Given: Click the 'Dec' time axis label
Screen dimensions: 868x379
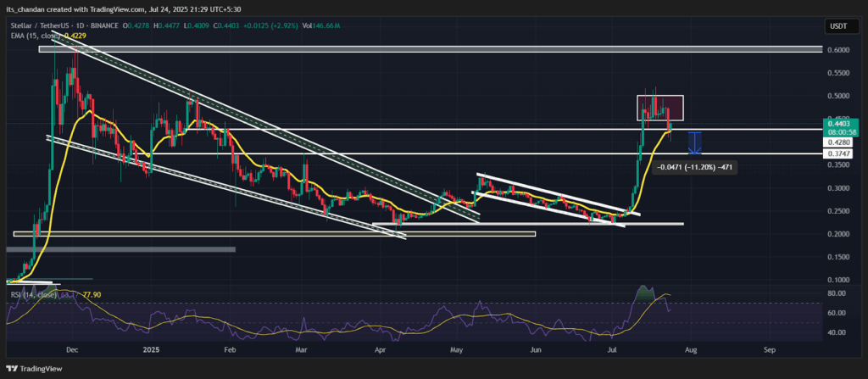Looking at the screenshot, I should pos(71,350).
